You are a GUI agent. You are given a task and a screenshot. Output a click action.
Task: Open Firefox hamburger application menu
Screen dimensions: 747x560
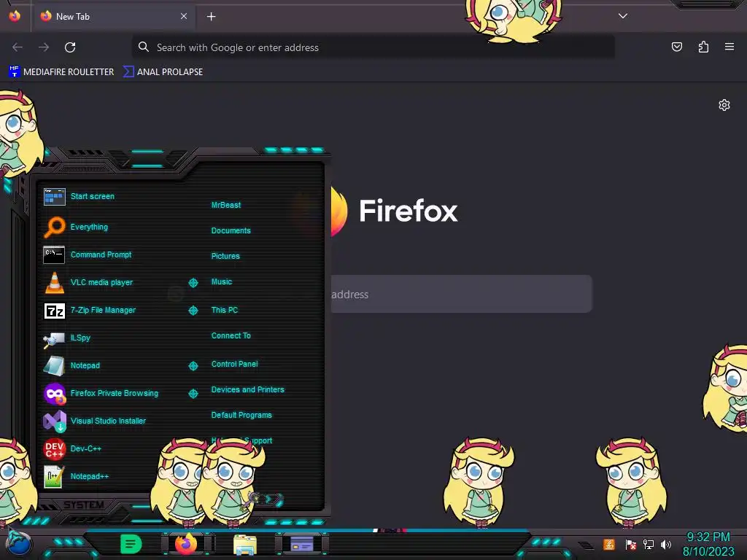point(729,47)
